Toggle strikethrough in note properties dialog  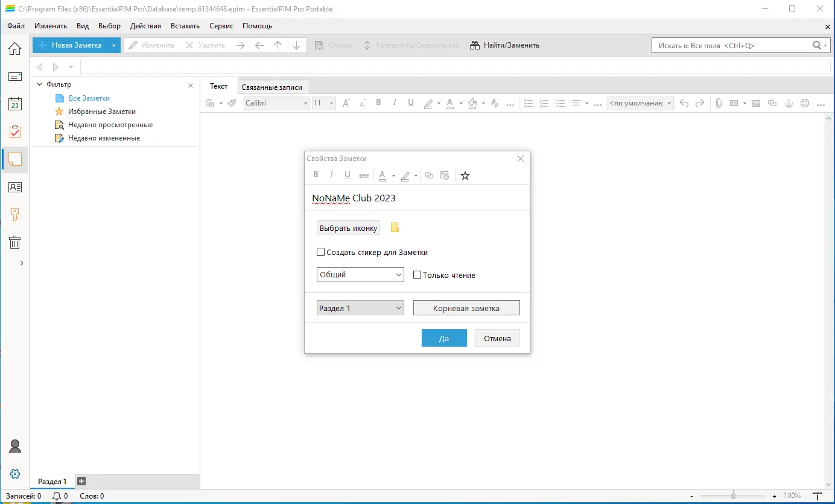(364, 175)
